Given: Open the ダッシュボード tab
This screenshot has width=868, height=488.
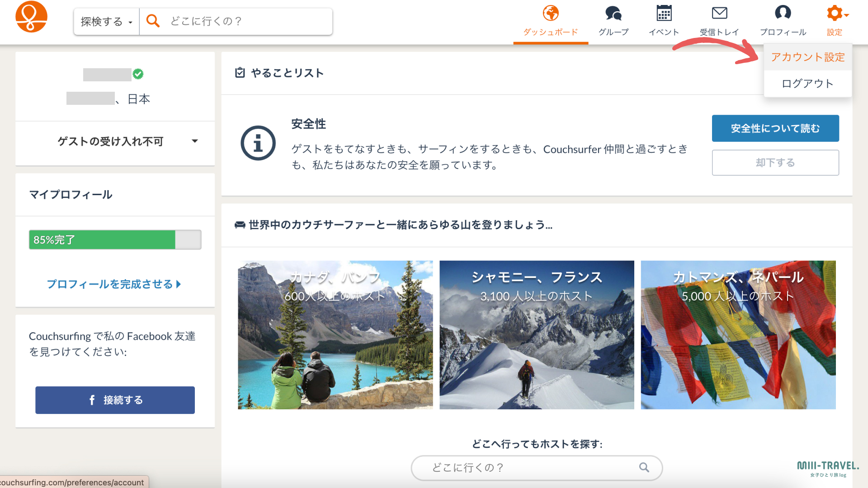Looking at the screenshot, I should 551,22.
